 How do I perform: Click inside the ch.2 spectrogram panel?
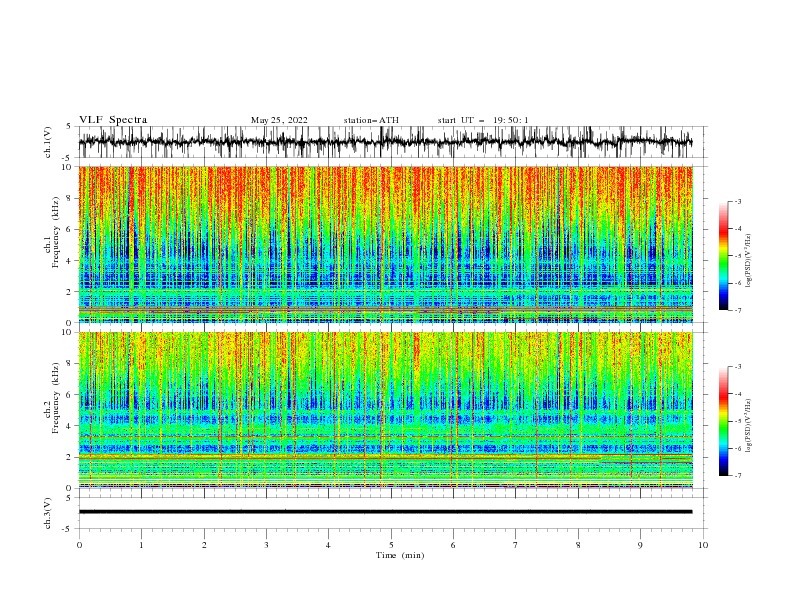[x=385, y=410]
